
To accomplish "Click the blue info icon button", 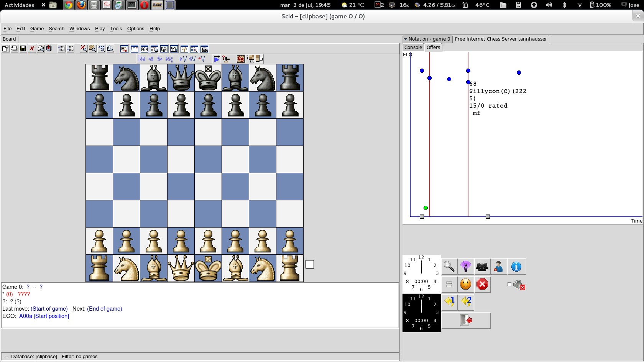I will (x=516, y=266).
